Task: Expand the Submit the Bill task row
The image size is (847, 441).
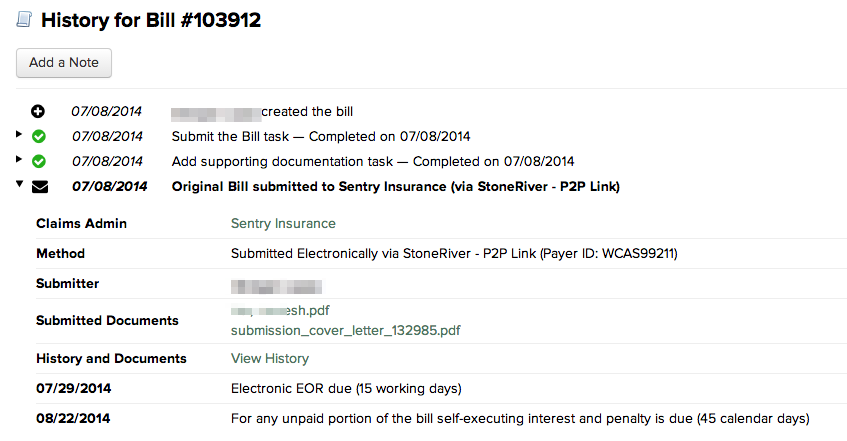Action: click(19, 134)
